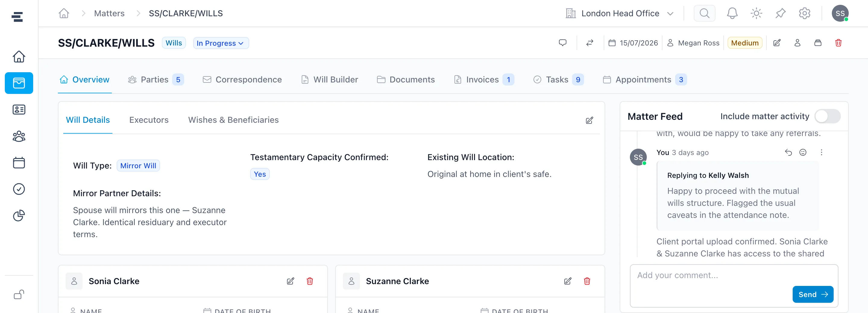868x313 pixels.
Task: Select Wishes & Beneficiaries sub-tab
Action: pos(234,120)
